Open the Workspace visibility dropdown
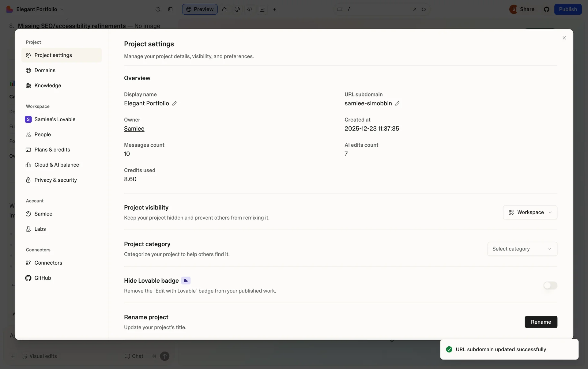This screenshot has width=588, height=369. point(530,212)
